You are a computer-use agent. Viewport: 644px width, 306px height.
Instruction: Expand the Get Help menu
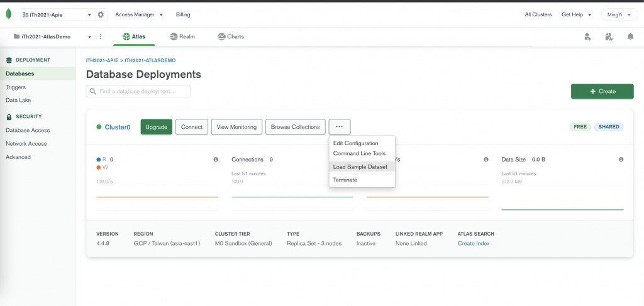click(x=577, y=15)
